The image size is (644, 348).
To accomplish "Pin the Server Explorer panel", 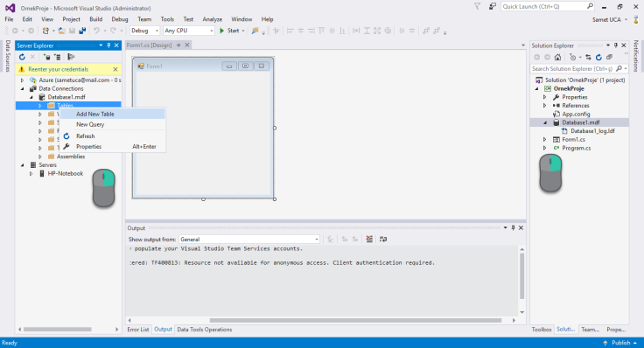I will coord(108,45).
